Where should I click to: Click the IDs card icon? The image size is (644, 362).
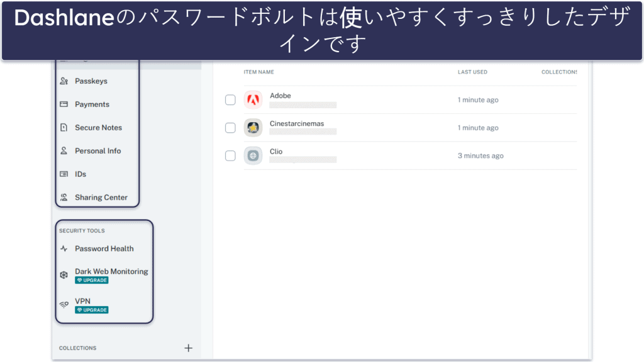pyautogui.click(x=64, y=174)
